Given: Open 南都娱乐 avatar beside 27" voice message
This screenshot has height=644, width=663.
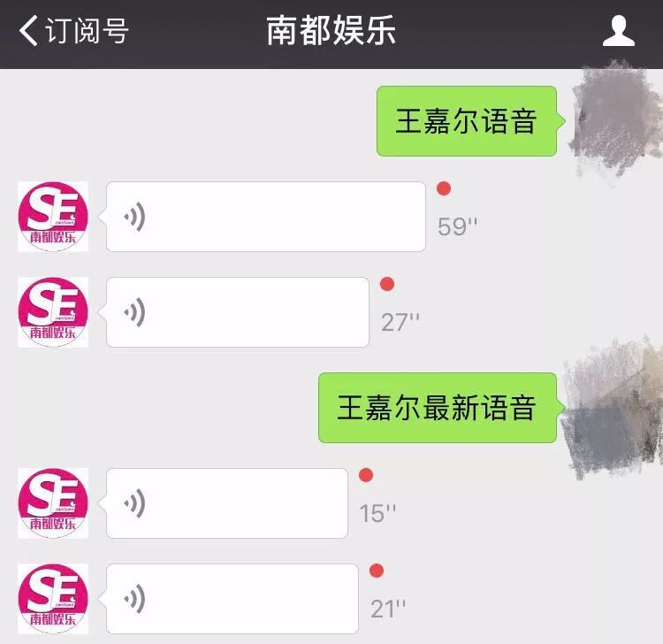Looking at the screenshot, I should 53,312.
